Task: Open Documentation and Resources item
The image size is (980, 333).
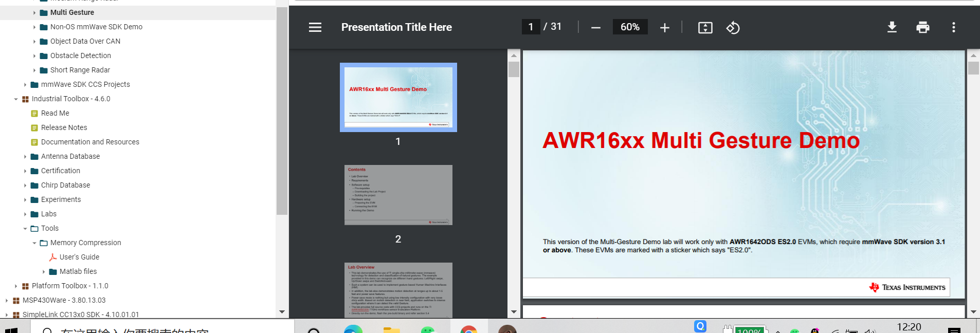Action: (90, 142)
